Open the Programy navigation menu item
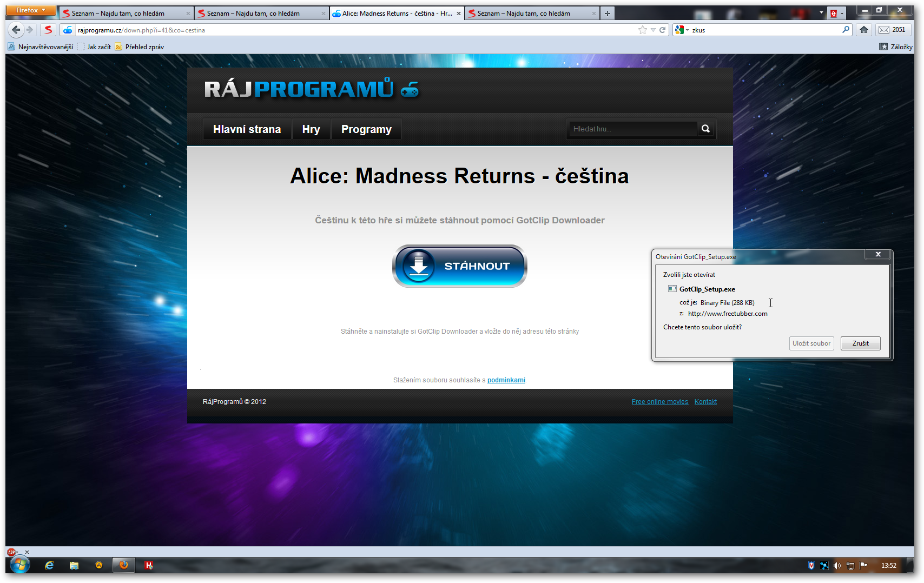This screenshot has height=583, width=924. 366,129
